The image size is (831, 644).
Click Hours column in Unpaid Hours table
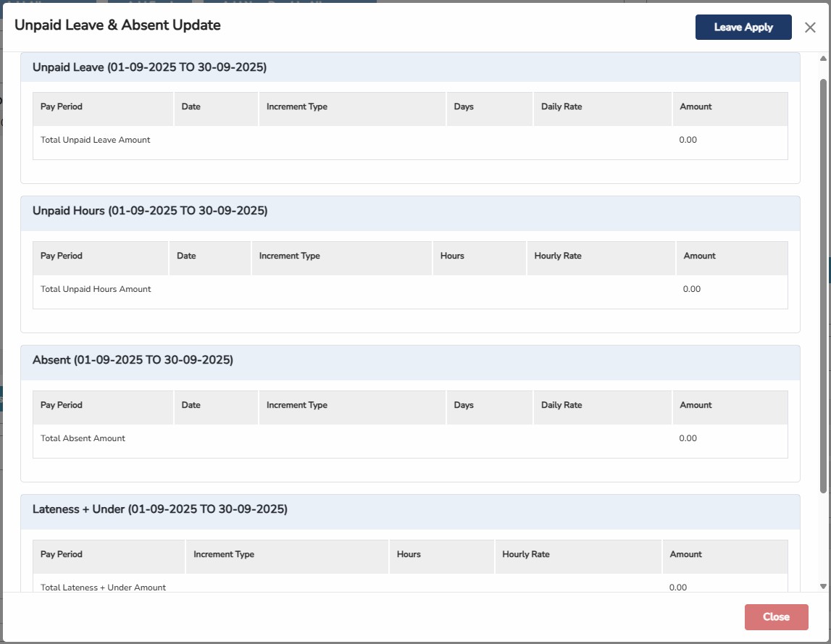click(x=452, y=256)
